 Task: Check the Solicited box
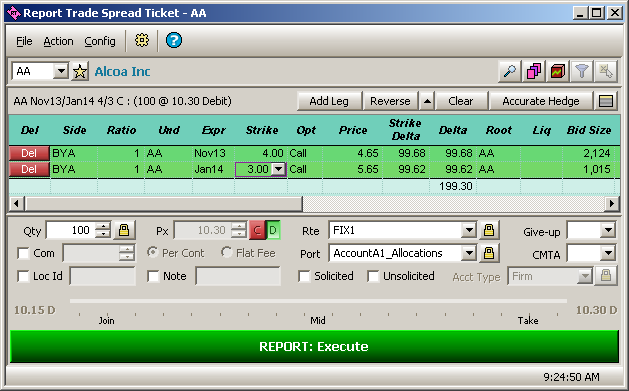click(304, 276)
